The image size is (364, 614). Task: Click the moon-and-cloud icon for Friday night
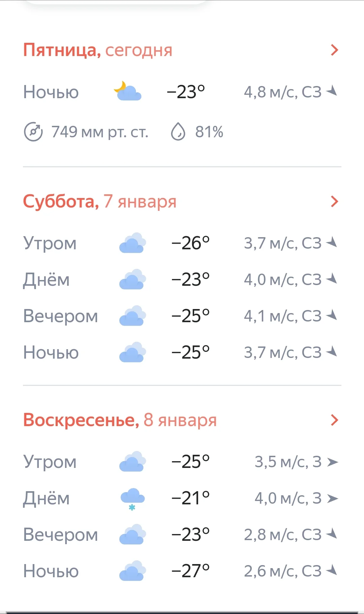coord(128,91)
